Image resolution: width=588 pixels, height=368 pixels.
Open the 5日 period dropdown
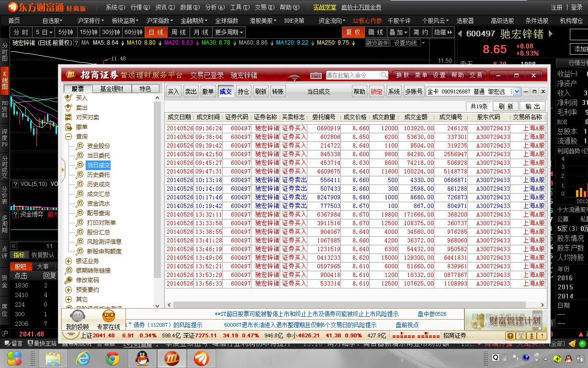[44, 32]
